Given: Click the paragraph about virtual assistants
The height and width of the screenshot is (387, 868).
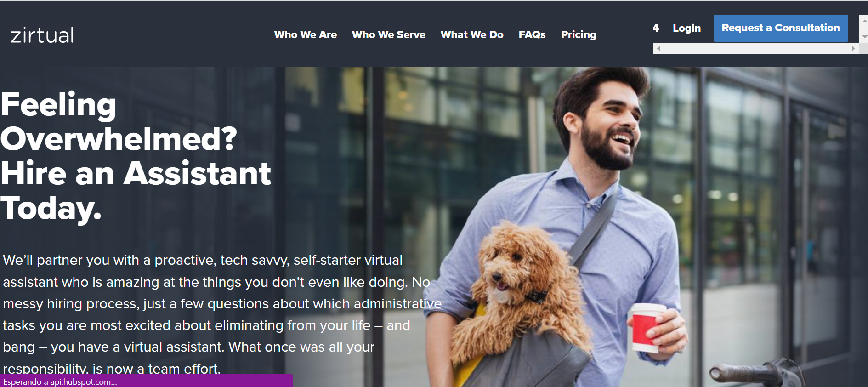Looking at the screenshot, I should [222, 314].
